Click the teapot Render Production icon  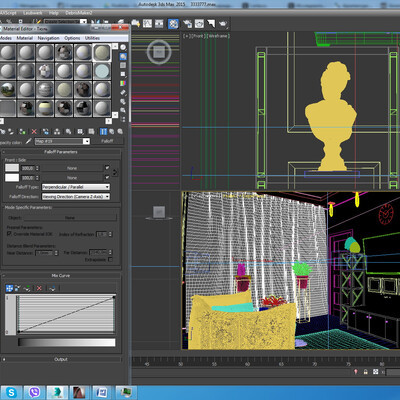tap(223, 24)
